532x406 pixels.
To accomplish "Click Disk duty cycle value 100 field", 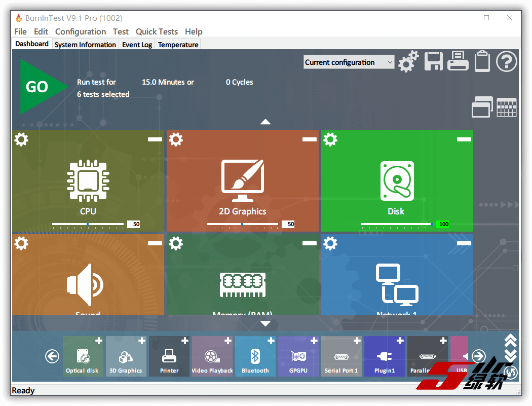I will point(442,224).
